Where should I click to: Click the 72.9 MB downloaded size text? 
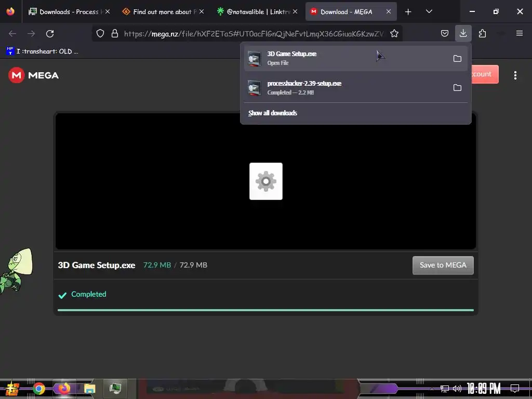[157, 265]
